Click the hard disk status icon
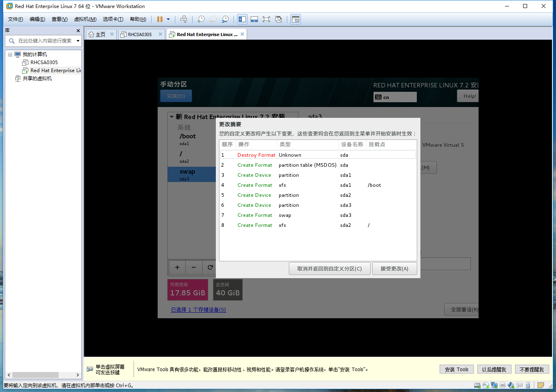The width and height of the screenshot is (556, 392). pos(477,386)
